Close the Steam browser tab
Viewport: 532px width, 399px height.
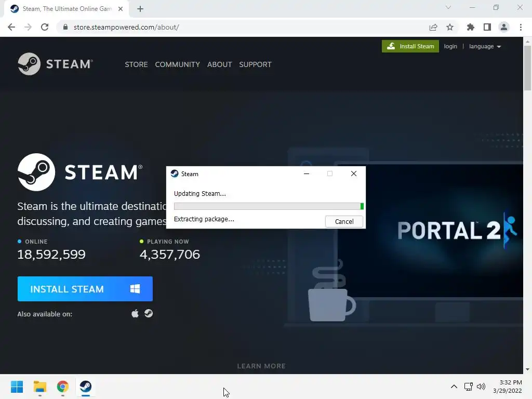point(121,9)
